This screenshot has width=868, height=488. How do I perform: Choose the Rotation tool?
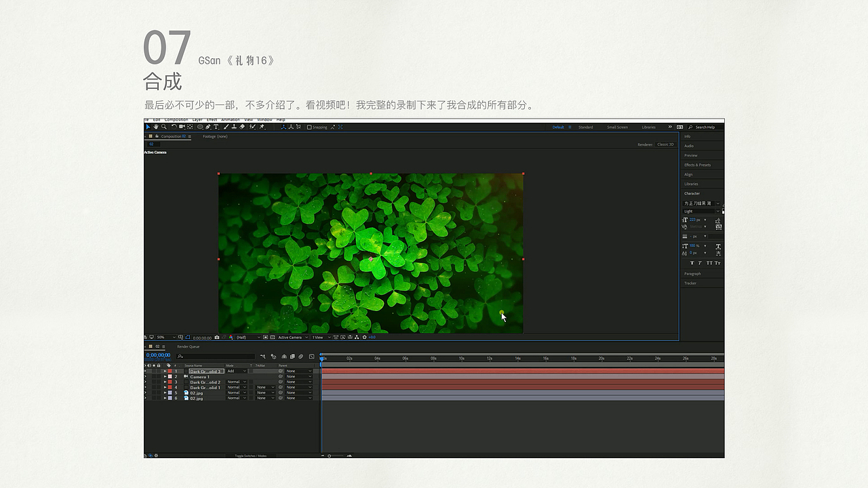(x=174, y=127)
